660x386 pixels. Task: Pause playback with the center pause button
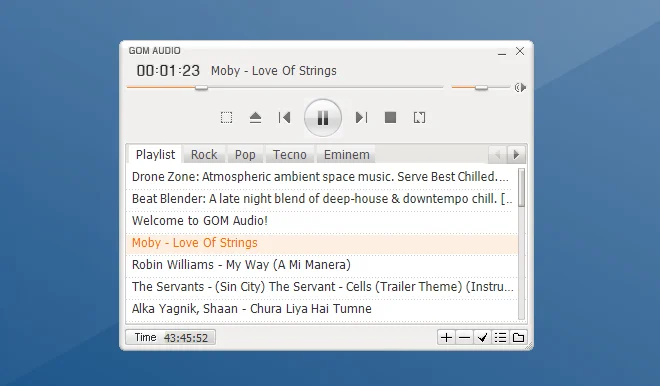coord(323,118)
